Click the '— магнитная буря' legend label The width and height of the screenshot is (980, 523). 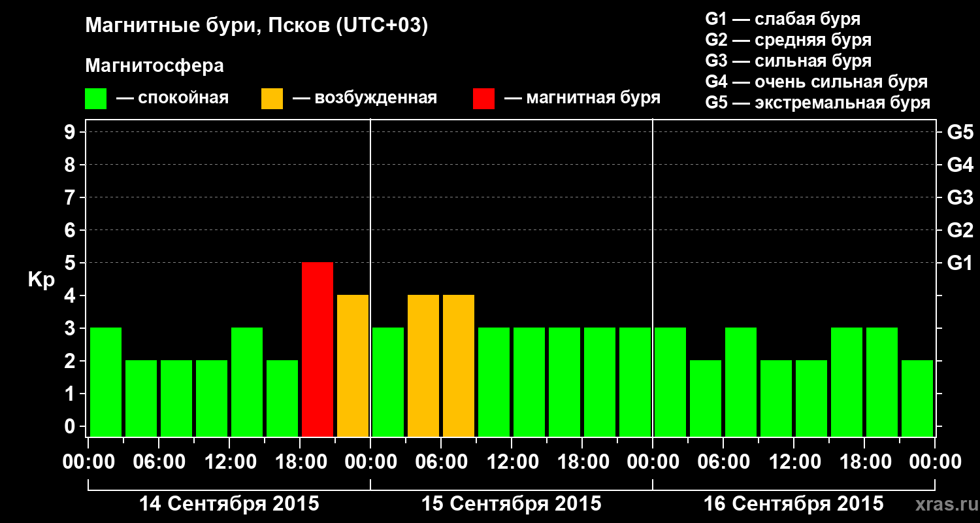pyautogui.click(x=583, y=98)
